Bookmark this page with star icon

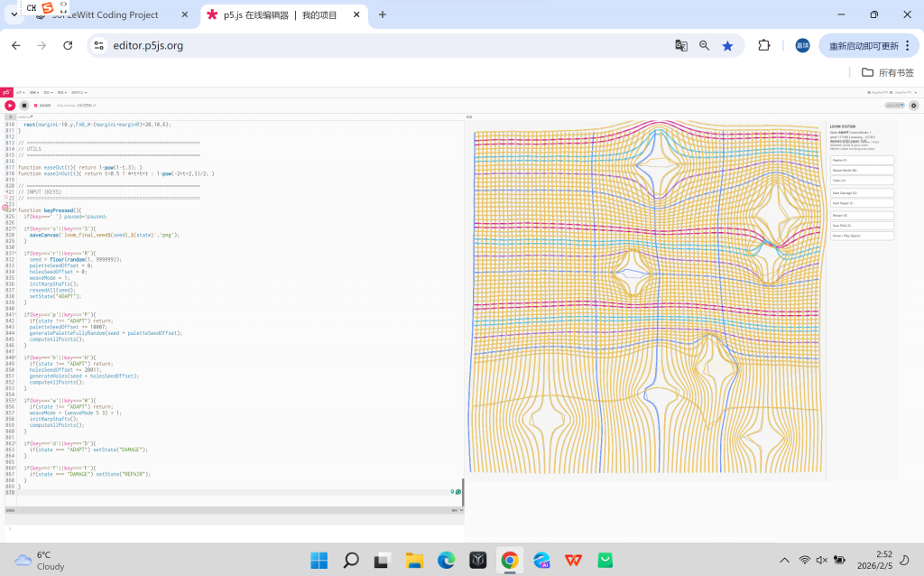(727, 45)
